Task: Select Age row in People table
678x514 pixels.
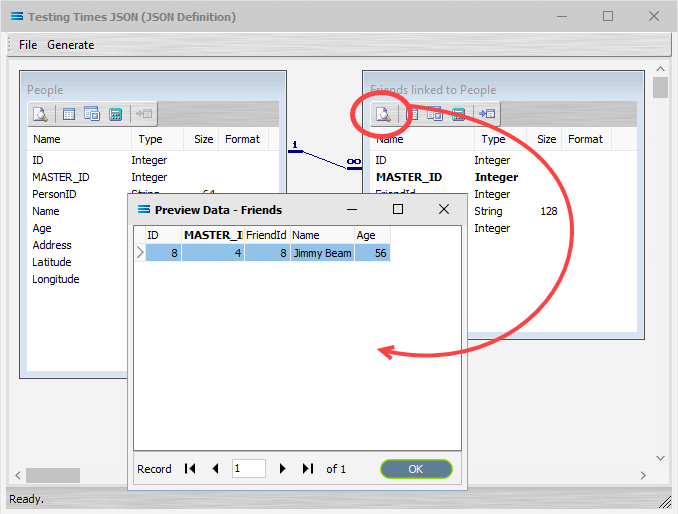Action: coord(78,228)
